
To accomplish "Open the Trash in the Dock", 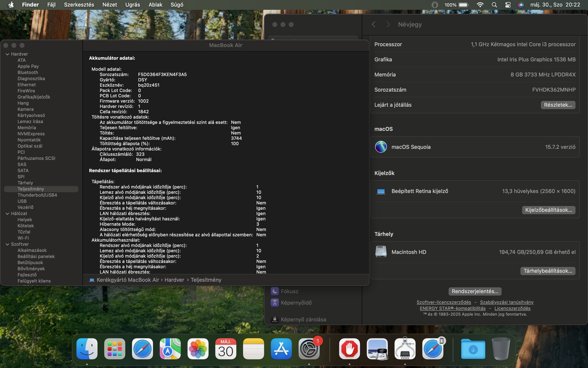I will pos(501,349).
